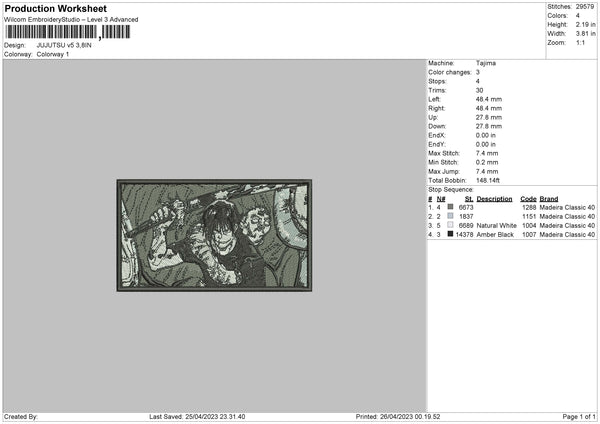This screenshot has height=424, width=600.
Task: Click the 'St.' column header
Action: coord(469,199)
